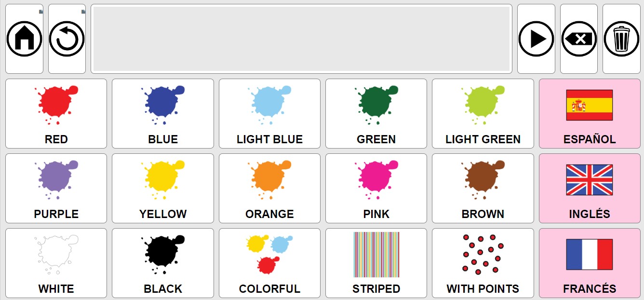Play the composed message
Viewport: 644px width, 300px height.
click(x=536, y=39)
